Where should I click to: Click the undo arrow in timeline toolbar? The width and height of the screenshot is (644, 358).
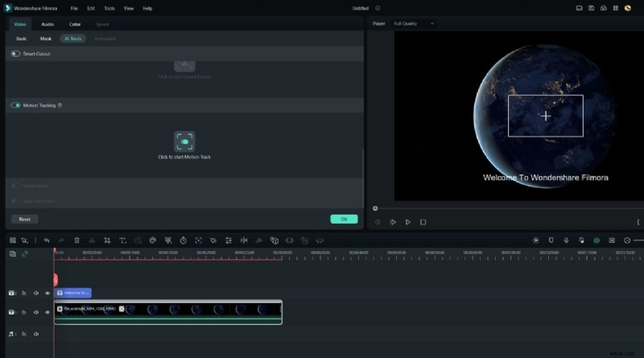pos(47,241)
